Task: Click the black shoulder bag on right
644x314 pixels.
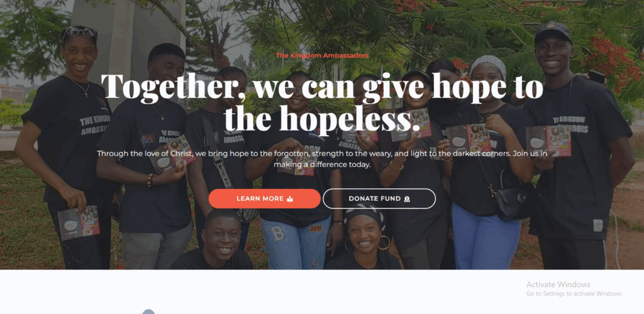Action: pos(513,200)
